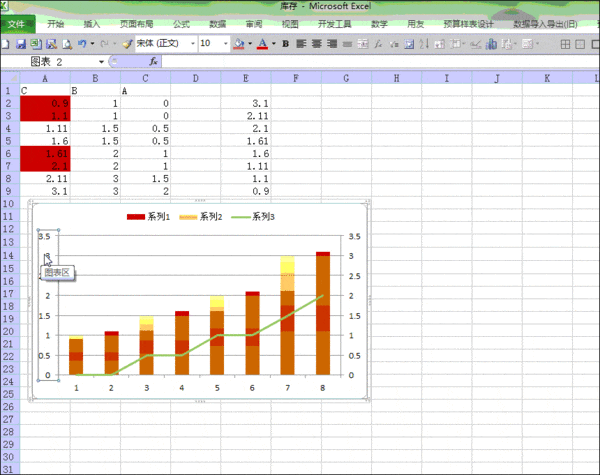This screenshot has height=475, width=600.
Task: Switch to the 插入 (Insert) ribbon tab
Action: [92, 23]
